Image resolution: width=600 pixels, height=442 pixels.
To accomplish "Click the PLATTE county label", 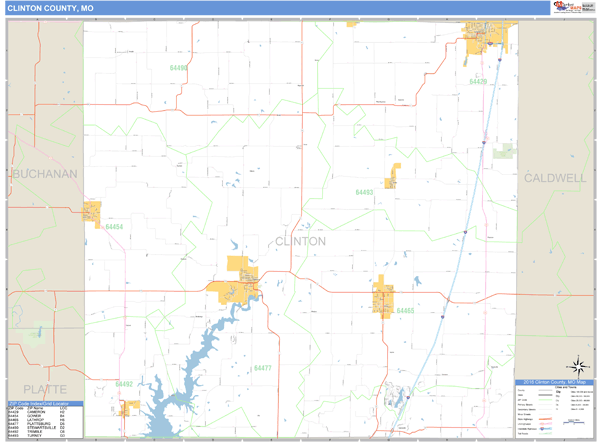I will tap(38, 388).
